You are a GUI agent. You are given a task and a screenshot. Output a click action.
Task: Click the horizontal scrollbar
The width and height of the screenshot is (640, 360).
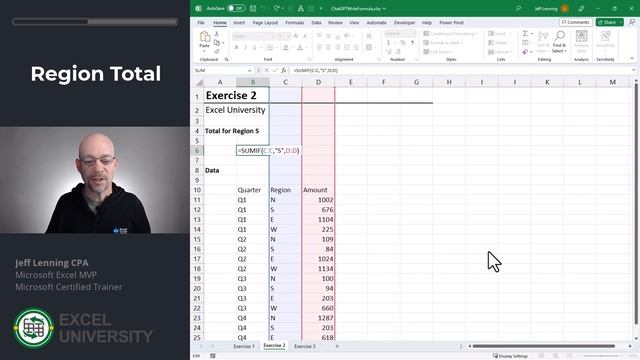pyautogui.click(x=544, y=346)
